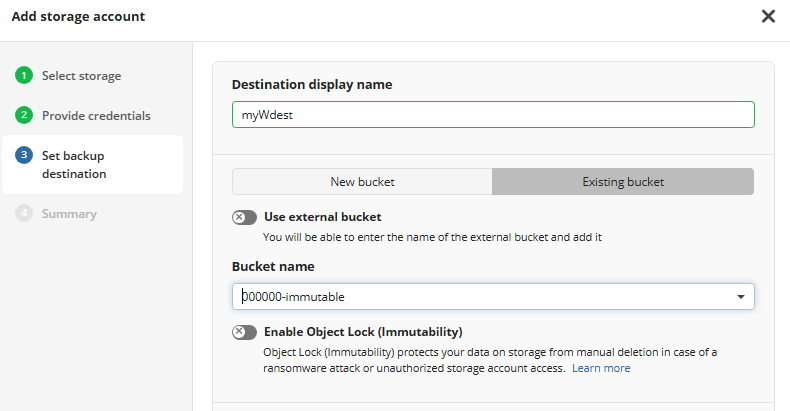Click the greyed step 4 circle icon
Screen dimensions: 790x411
[x=24, y=213]
